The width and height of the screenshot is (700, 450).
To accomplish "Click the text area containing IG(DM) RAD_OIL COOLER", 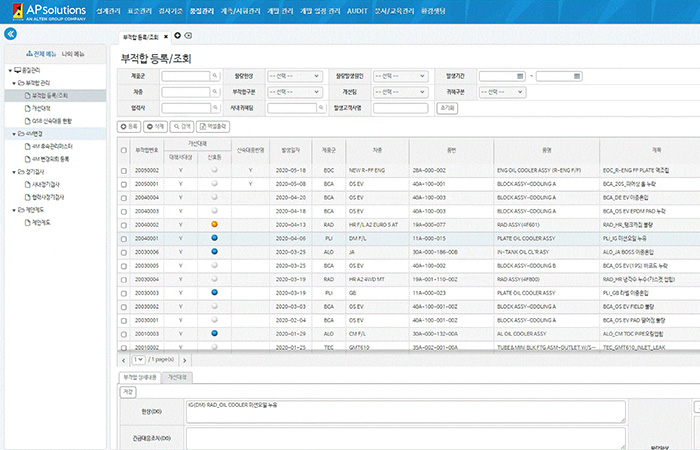I will click(x=406, y=412).
